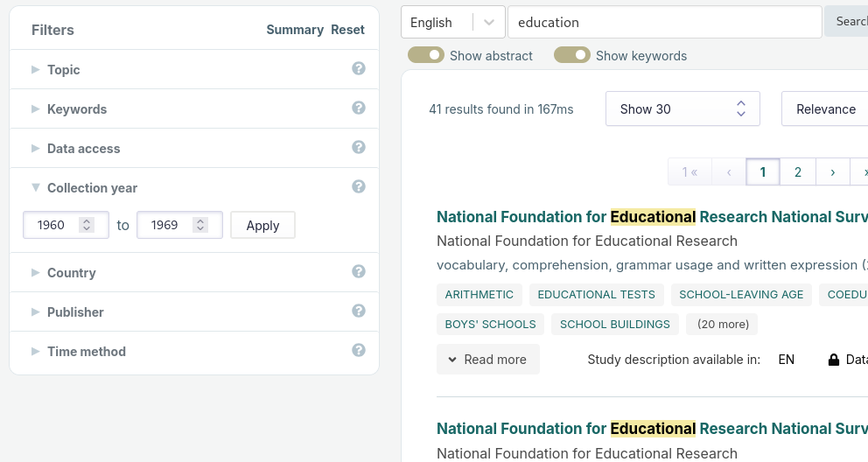The image size is (868, 462).
Task: Expand the Time method filter section
Action: pos(193,351)
